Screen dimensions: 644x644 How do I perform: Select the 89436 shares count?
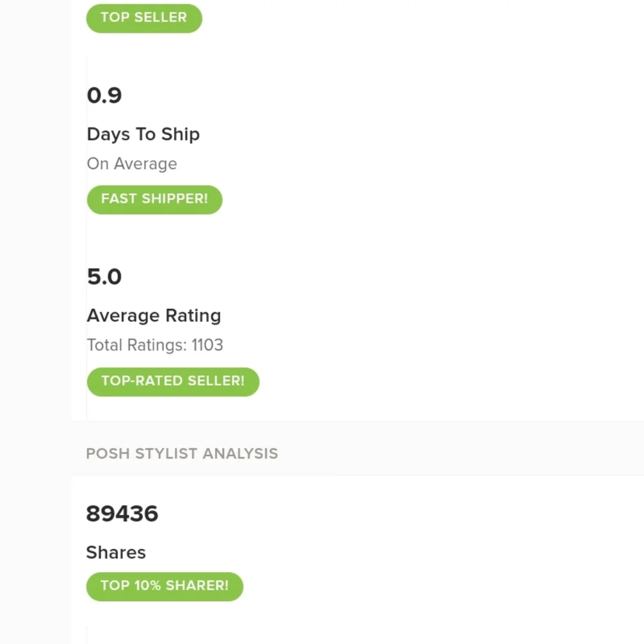(x=122, y=514)
